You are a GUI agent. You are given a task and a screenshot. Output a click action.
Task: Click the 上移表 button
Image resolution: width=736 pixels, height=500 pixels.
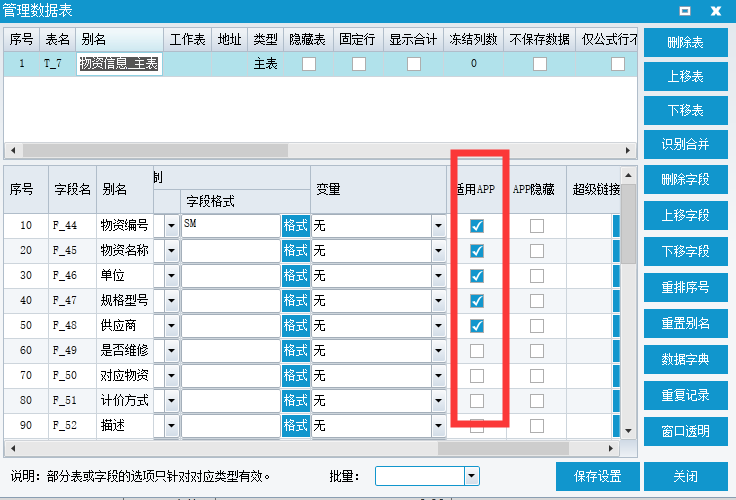point(685,76)
